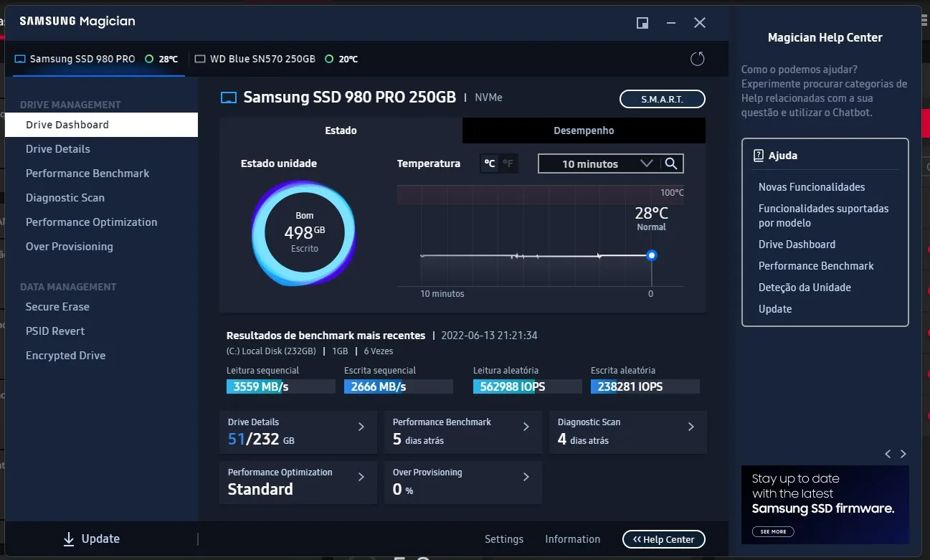Click the refresh drive list icon
930x560 pixels.
click(x=697, y=59)
